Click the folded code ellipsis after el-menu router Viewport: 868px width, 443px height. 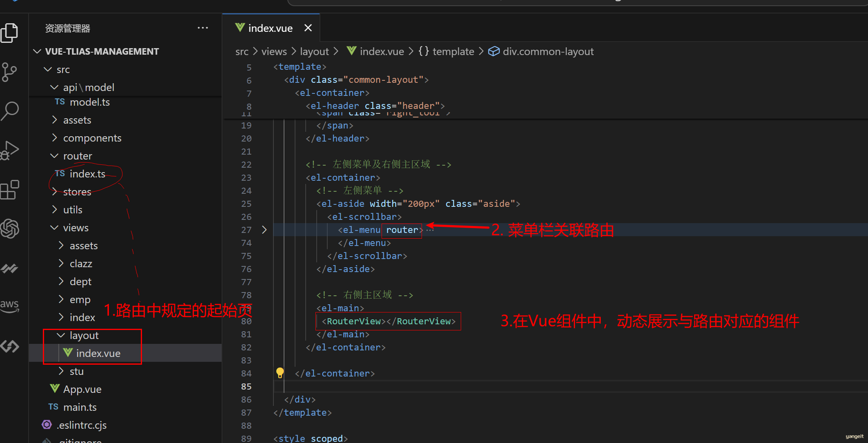[x=430, y=230]
